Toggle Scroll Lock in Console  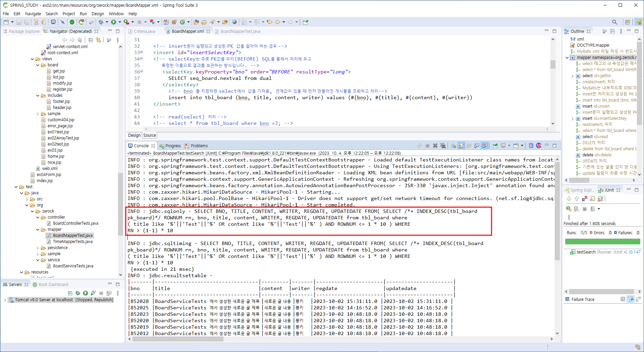click(x=461, y=146)
